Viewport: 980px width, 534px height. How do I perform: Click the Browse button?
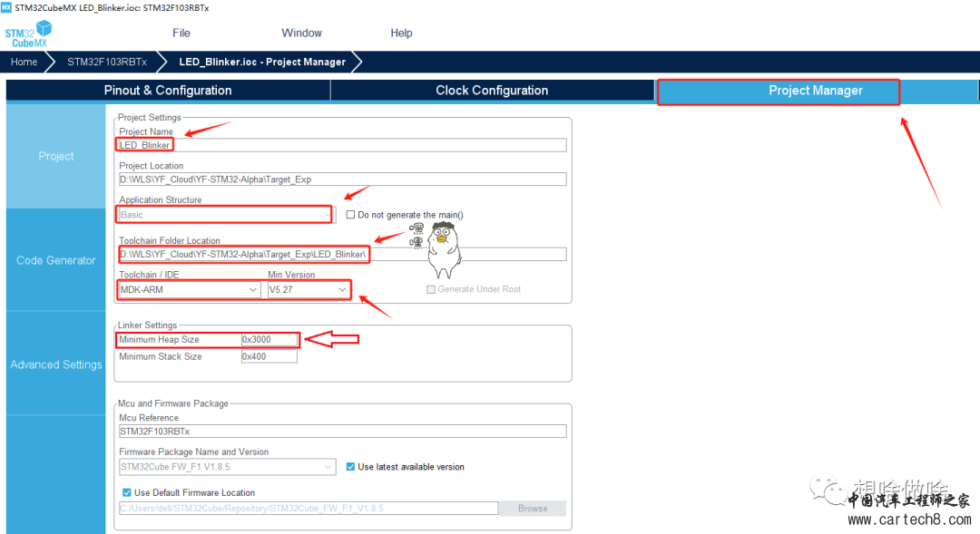(x=534, y=509)
